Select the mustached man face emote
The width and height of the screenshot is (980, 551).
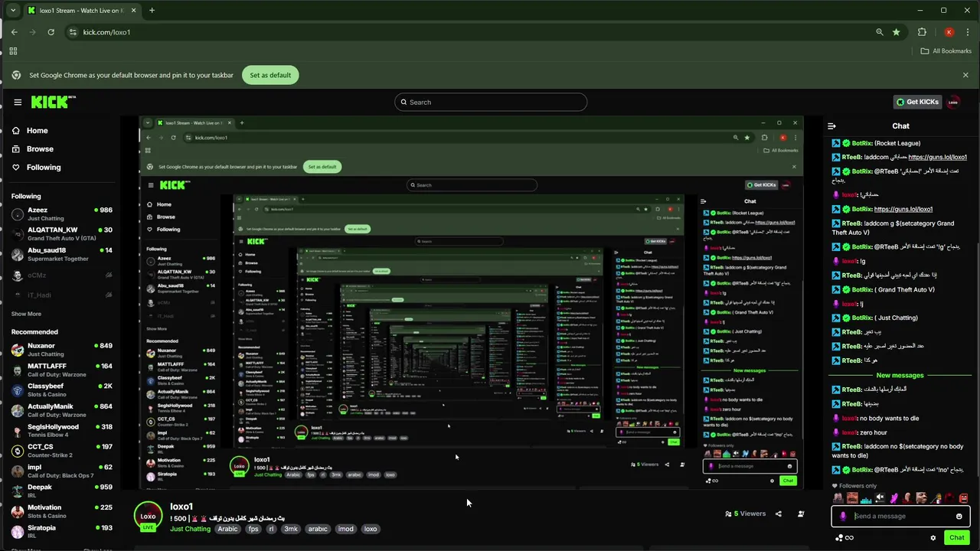click(852, 498)
